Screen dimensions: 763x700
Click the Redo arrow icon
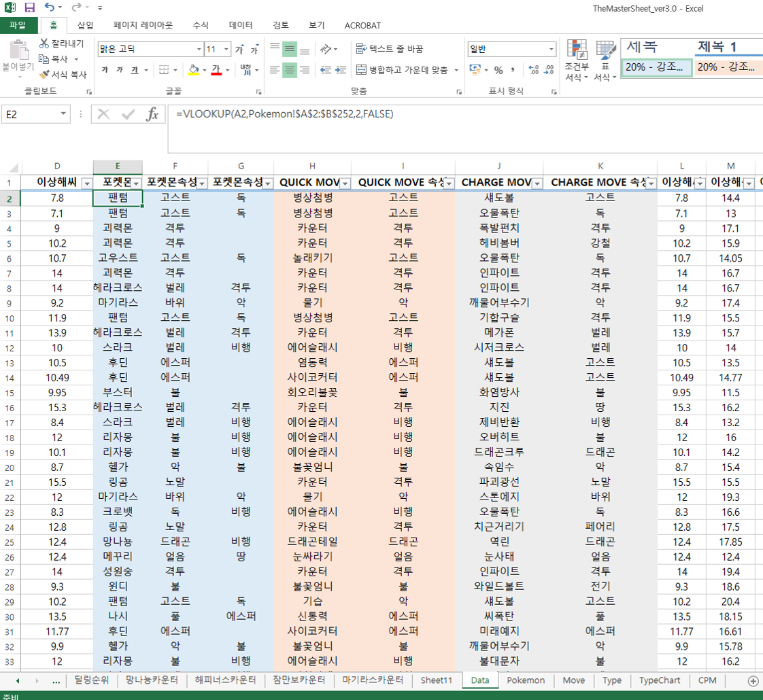click(76, 7)
